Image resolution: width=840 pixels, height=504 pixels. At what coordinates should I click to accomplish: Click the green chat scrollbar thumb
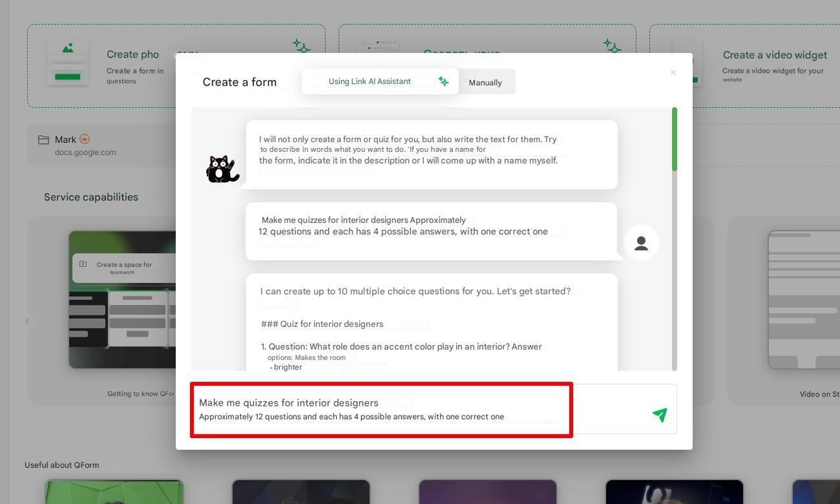pos(675,140)
